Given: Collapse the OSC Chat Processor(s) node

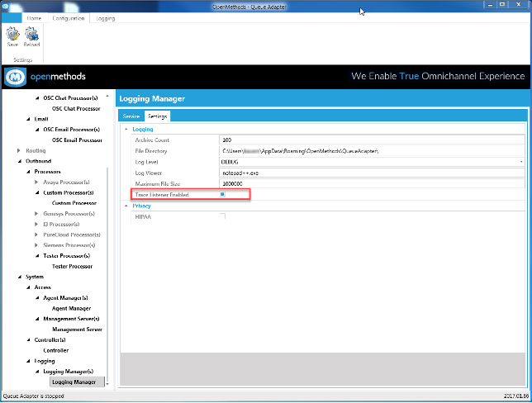Looking at the screenshot, I should pos(37,98).
